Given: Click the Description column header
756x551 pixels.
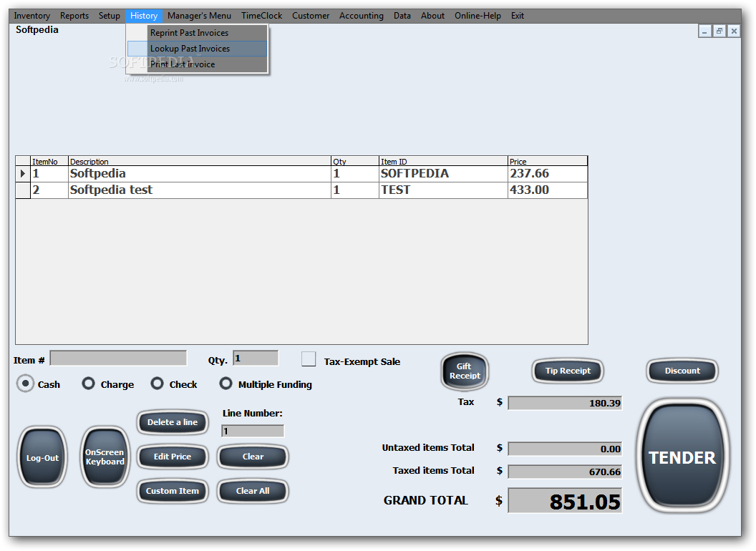Looking at the screenshot, I should [200, 162].
